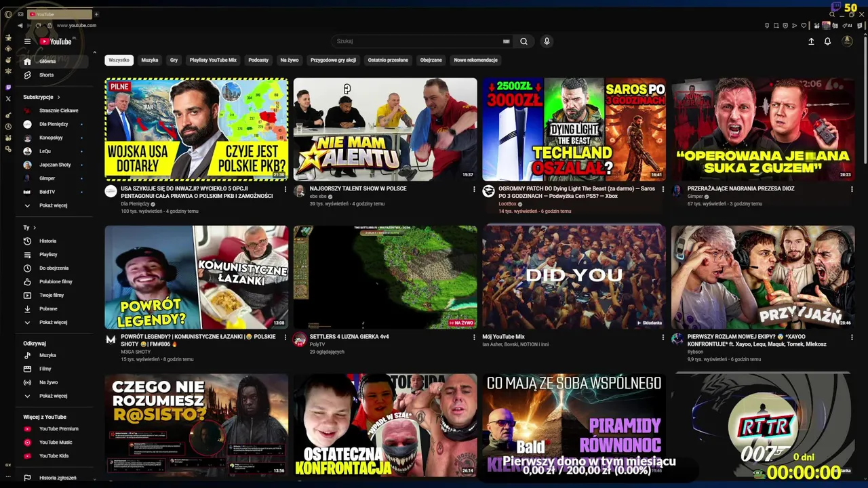This screenshot has width=868, height=488.
Task: Go to Główna (Home) in sidebar
Action: [53, 62]
